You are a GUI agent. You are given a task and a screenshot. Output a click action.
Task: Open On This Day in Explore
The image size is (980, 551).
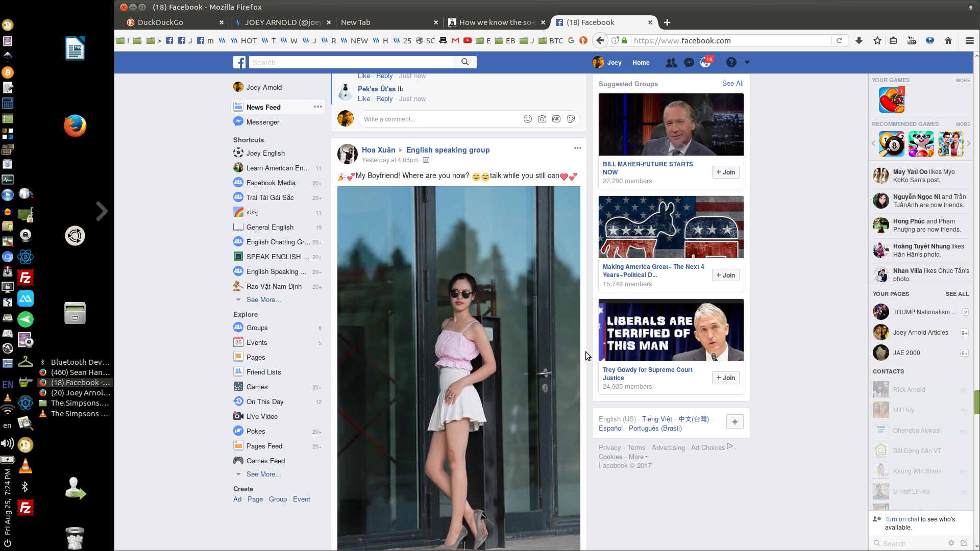click(264, 402)
